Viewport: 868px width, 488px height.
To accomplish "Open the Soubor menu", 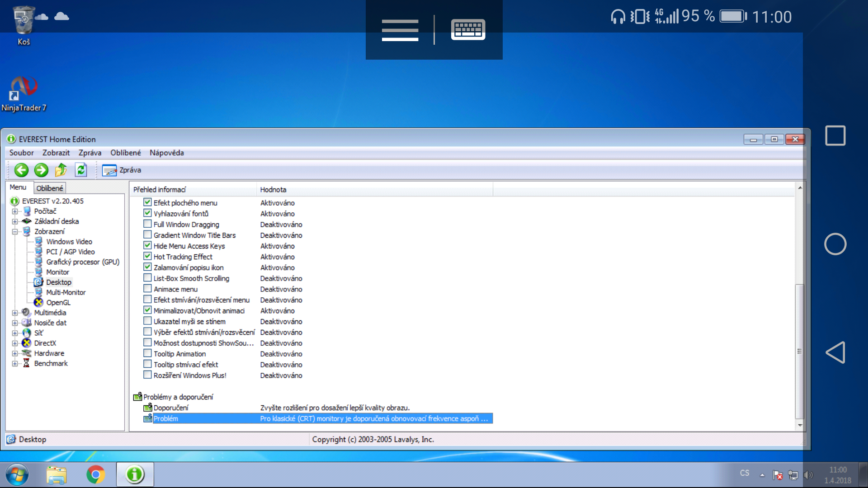I will 21,153.
